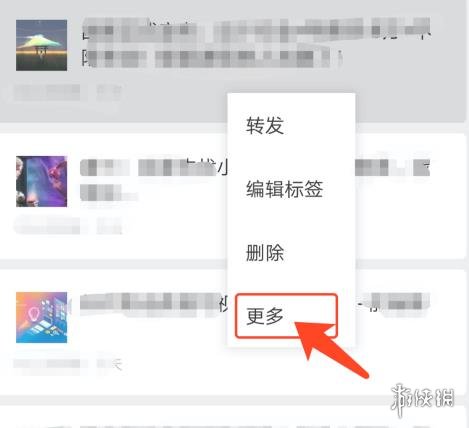Select 转发 in the context menu

[x=265, y=126]
